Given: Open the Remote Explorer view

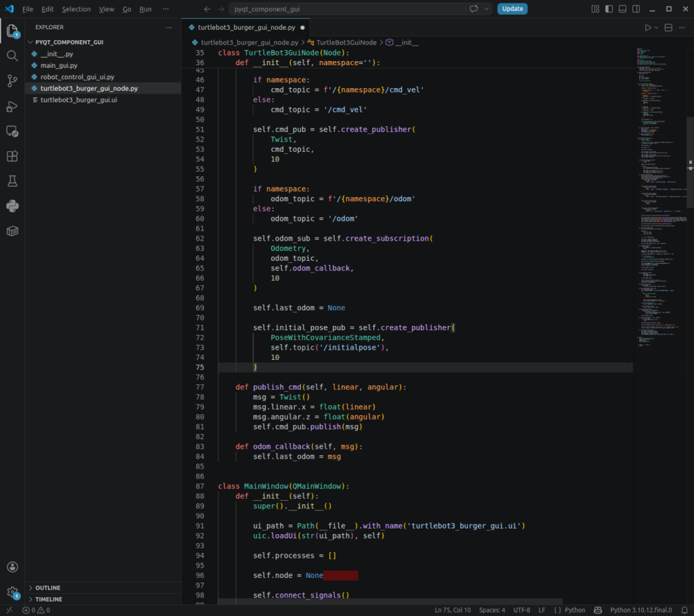Looking at the screenshot, I should (12, 131).
